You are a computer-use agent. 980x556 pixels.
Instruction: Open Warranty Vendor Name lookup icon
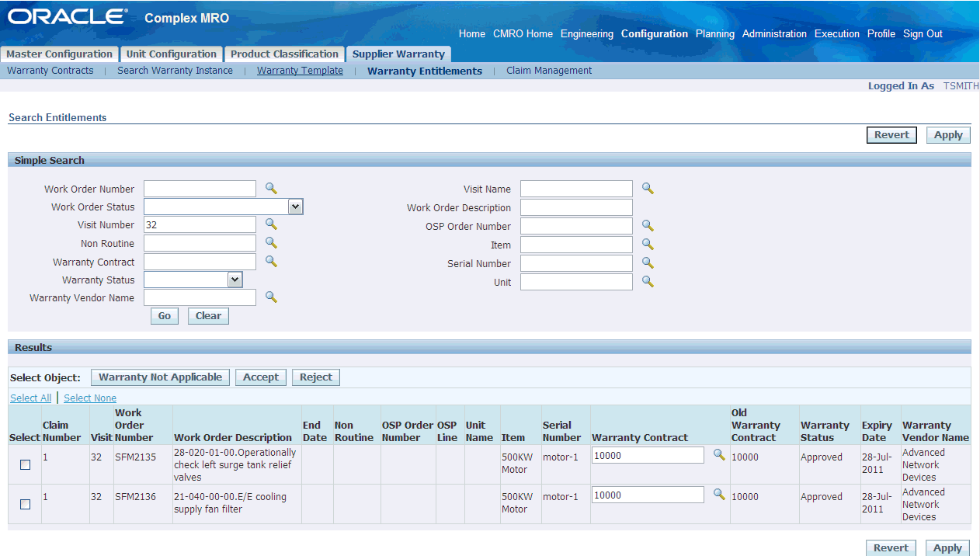pyautogui.click(x=271, y=297)
